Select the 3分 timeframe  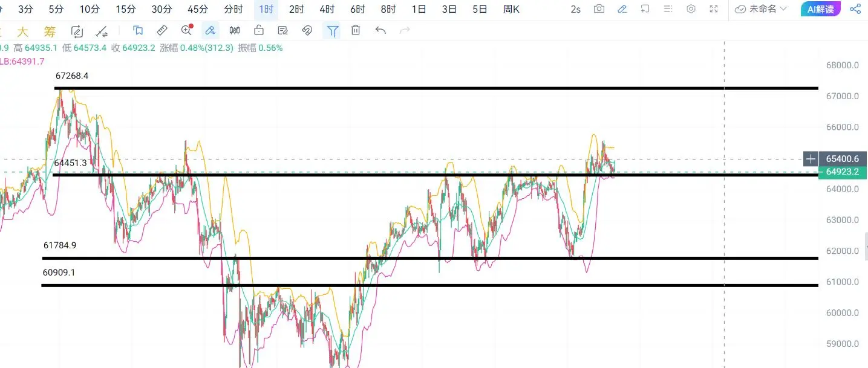[x=25, y=9]
